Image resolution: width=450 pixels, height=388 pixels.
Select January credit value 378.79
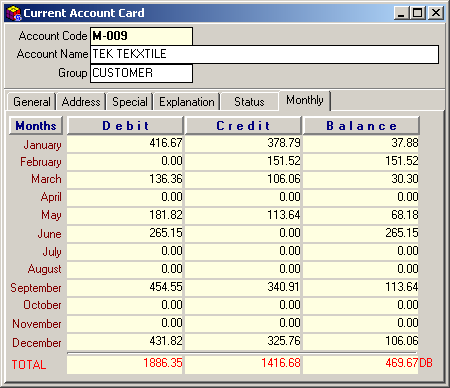[x=243, y=143]
